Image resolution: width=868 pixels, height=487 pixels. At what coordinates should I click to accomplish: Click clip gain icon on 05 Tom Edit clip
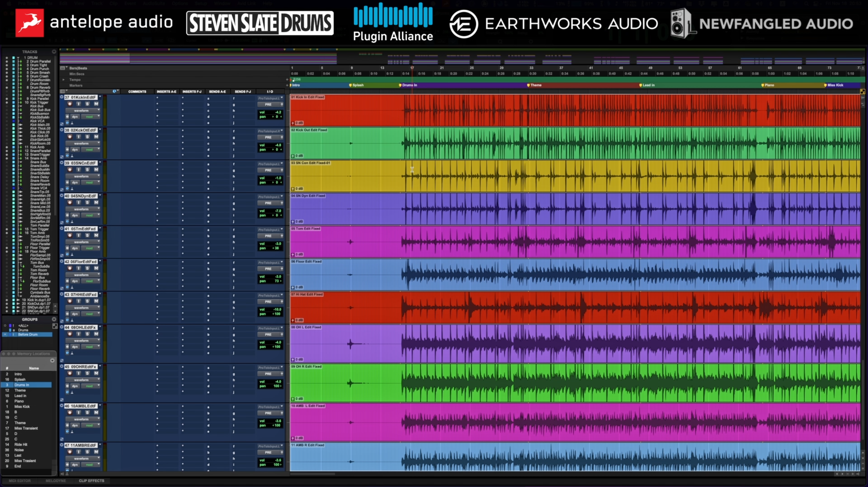293,255
